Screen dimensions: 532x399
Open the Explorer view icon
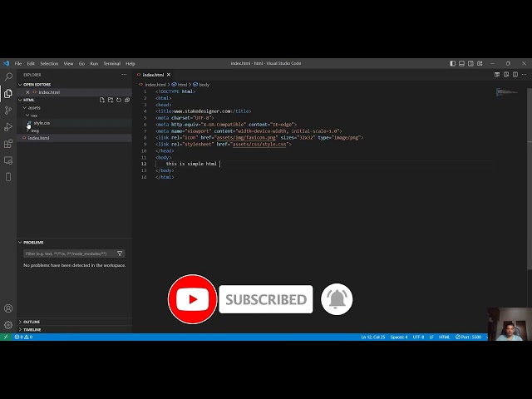click(x=8, y=93)
